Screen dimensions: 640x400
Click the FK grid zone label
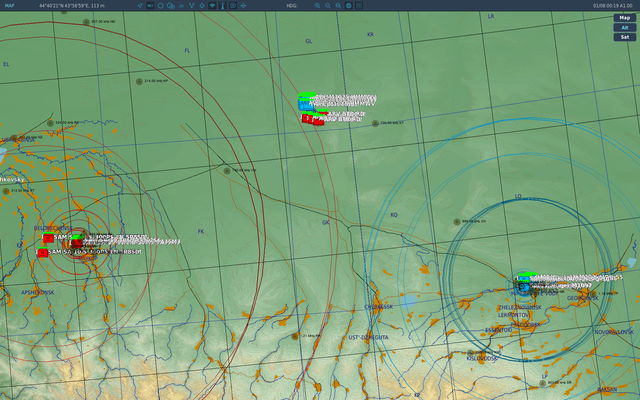coord(201,231)
